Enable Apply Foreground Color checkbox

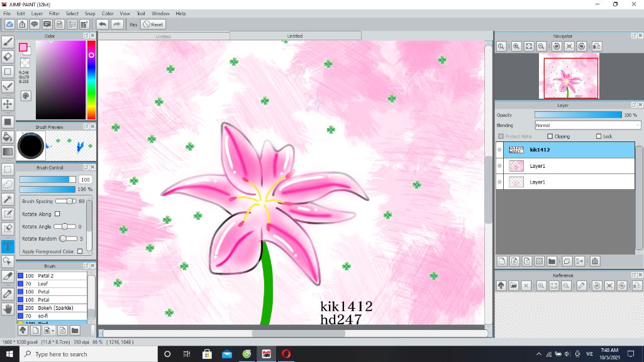[x=80, y=251]
